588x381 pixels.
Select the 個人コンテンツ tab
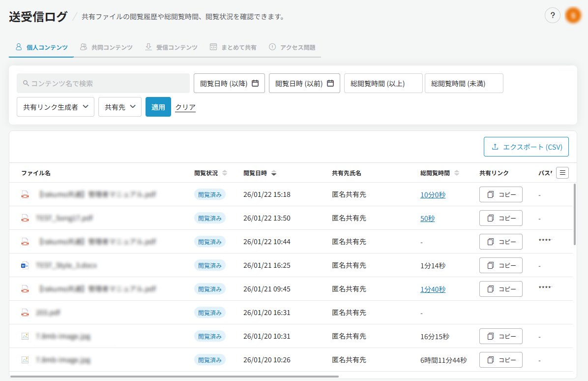click(41, 47)
